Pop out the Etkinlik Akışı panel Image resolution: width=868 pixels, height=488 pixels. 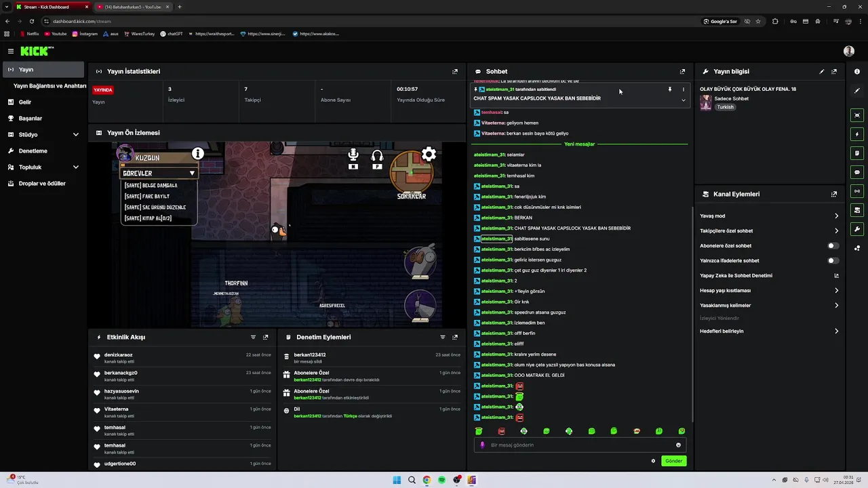pyautogui.click(x=266, y=337)
